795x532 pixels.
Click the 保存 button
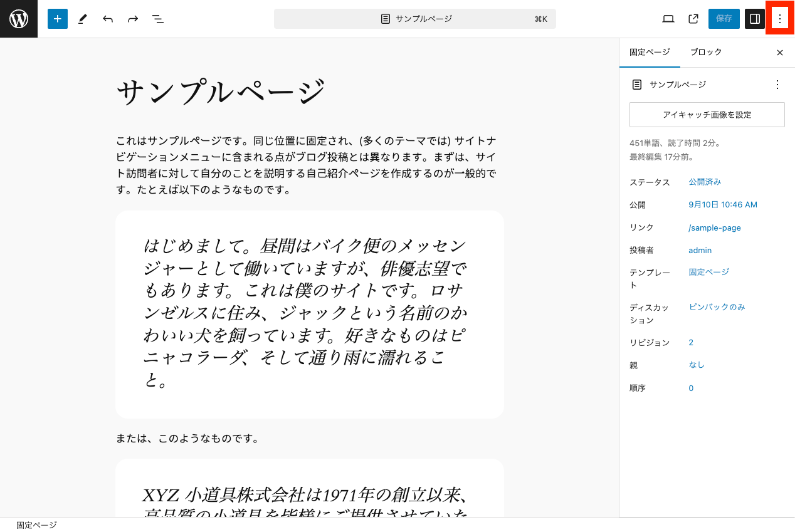point(724,19)
